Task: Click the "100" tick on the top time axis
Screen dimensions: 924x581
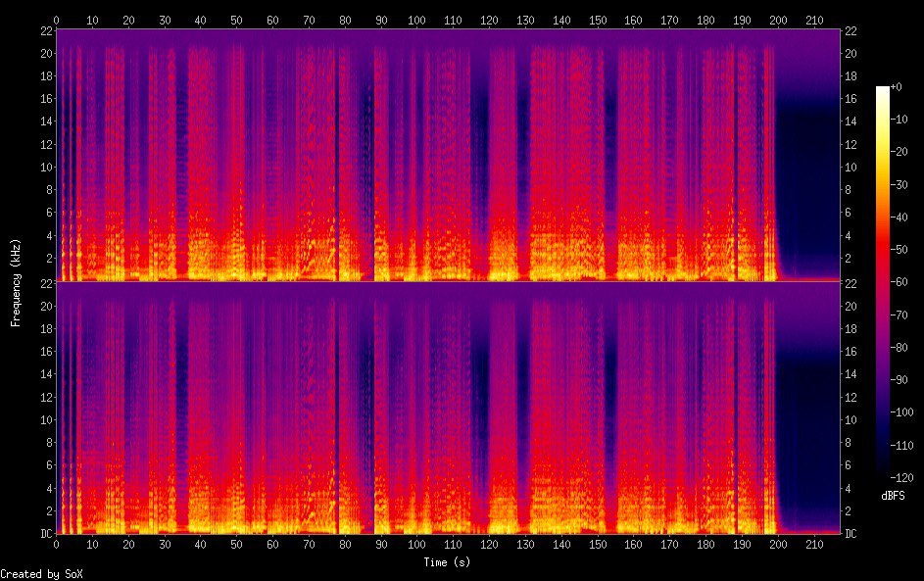Action: 416,20
